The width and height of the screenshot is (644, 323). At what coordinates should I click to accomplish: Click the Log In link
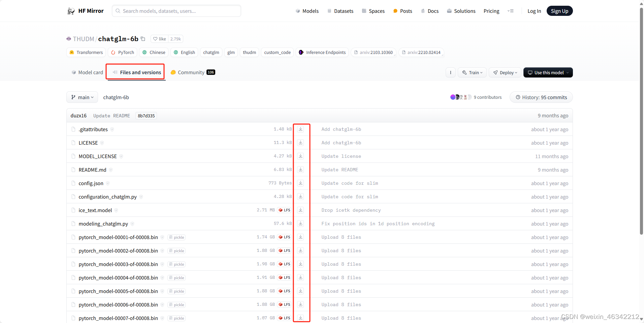point(534,11)
